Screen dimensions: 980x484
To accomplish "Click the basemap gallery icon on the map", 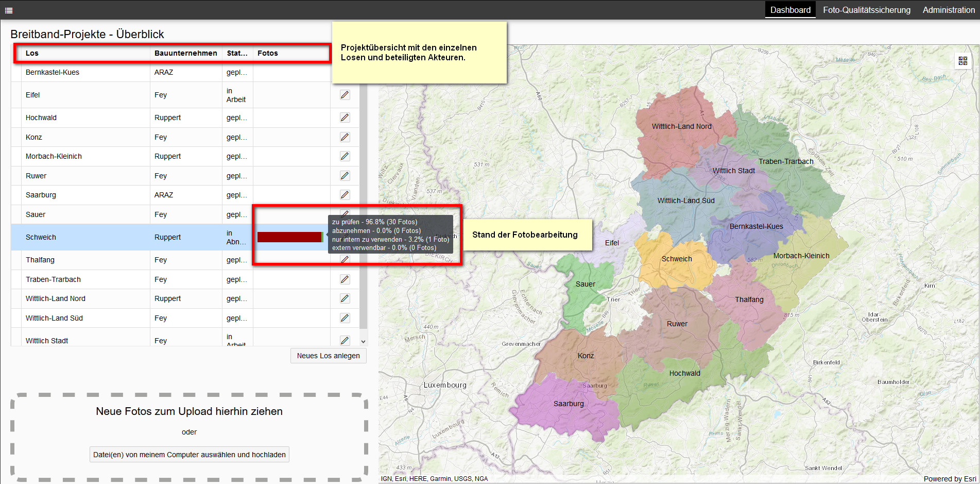I will [963, 61].
